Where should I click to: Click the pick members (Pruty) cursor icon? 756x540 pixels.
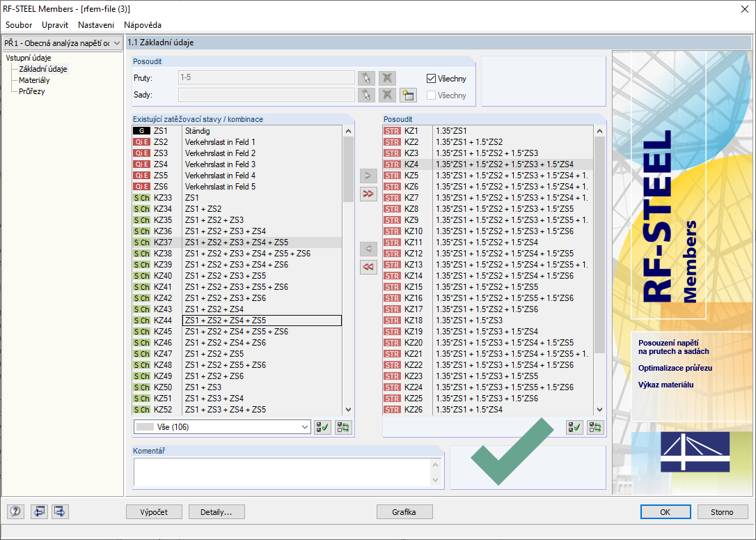pyautogui.click(x=366, y=78)
